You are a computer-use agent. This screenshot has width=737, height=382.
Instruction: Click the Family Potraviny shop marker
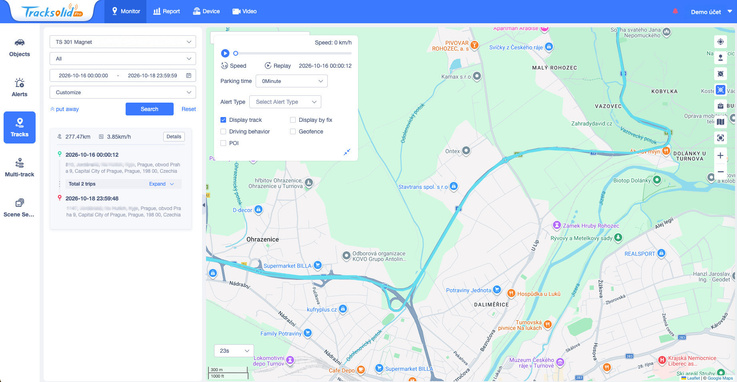tap(307, 333)
